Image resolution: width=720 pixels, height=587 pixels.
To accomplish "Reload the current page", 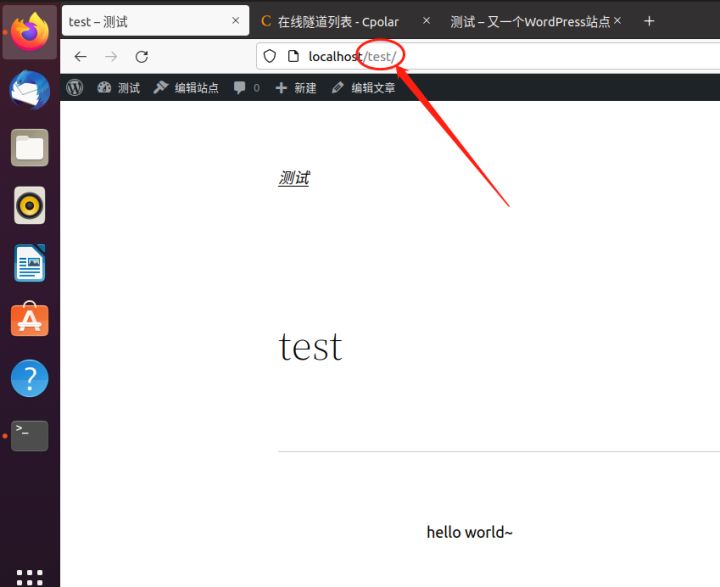I will [142, 56].
